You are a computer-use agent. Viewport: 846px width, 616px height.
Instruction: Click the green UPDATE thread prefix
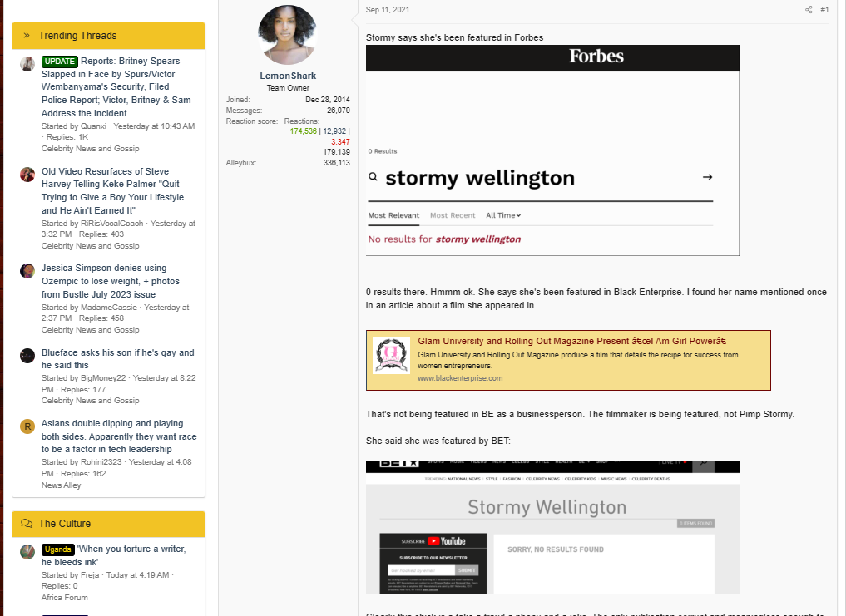(x=60, y=62)
